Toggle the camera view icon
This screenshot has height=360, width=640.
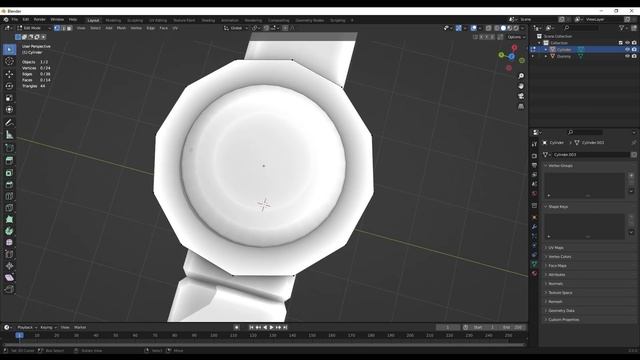click(521, 96)
